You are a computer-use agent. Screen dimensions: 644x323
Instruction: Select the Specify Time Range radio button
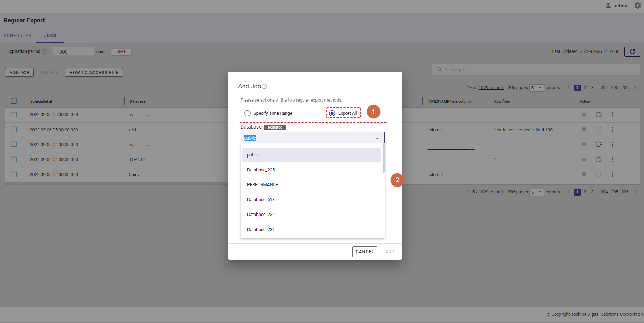tap(247, 113)
